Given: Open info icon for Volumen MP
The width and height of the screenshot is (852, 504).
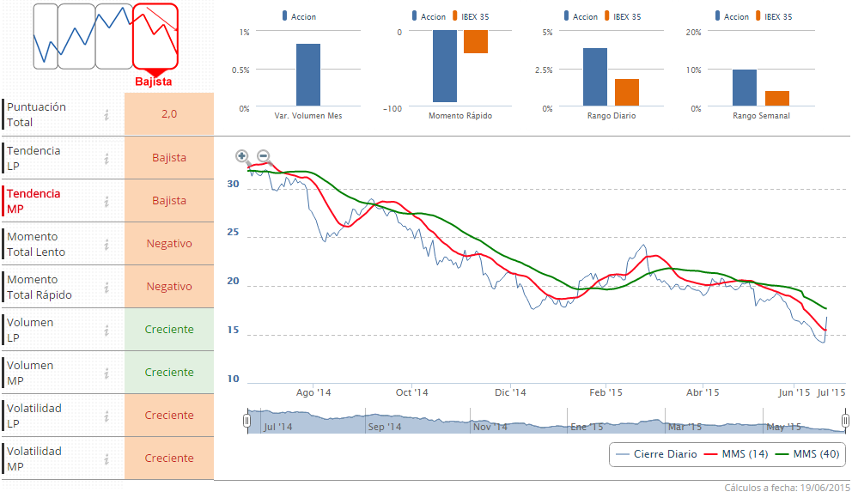Looking at the screenshot, I should pyautogui.click(x=106, y=373).
